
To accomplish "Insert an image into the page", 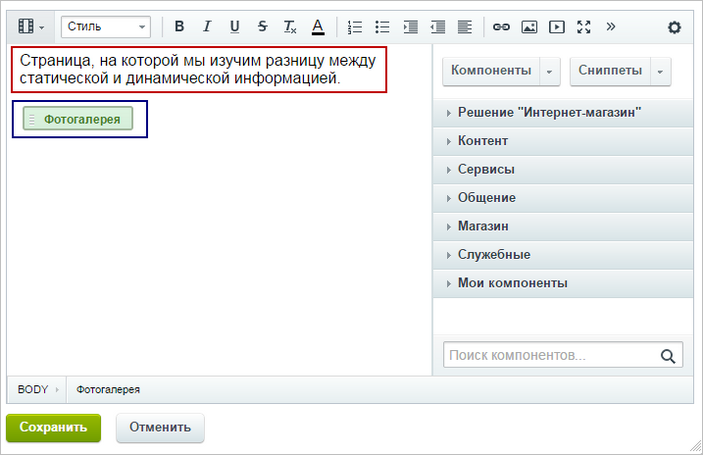I will coord(529,27).
